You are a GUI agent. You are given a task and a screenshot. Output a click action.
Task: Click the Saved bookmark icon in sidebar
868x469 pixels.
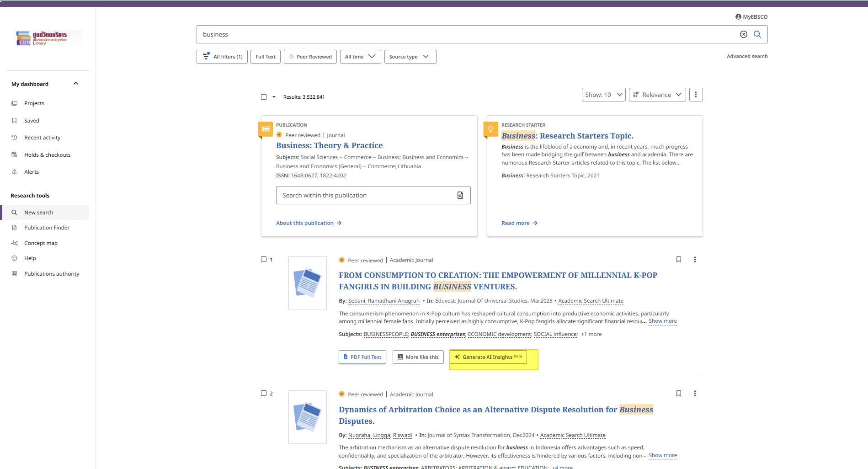click(x=14, y=121)
